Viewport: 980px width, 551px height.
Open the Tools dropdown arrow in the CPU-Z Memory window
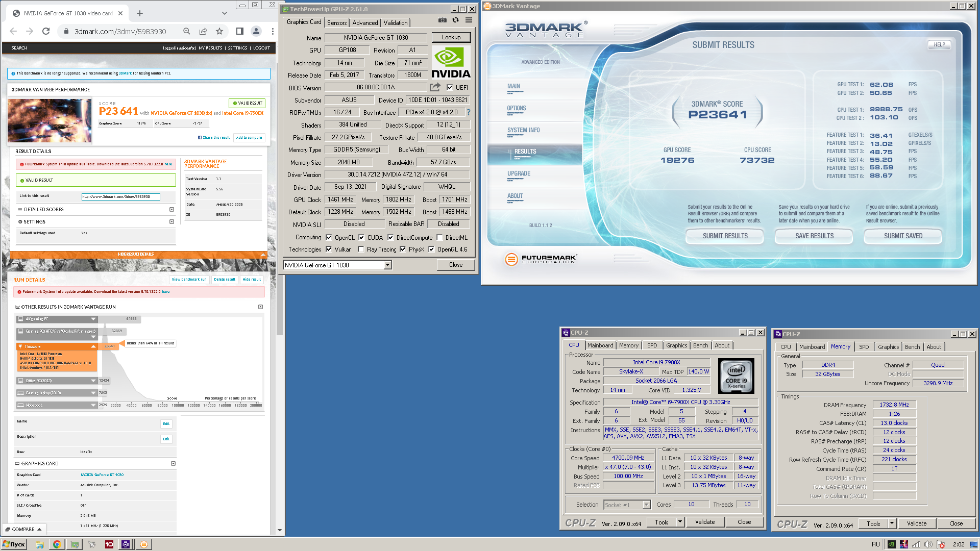click(892, 523)
